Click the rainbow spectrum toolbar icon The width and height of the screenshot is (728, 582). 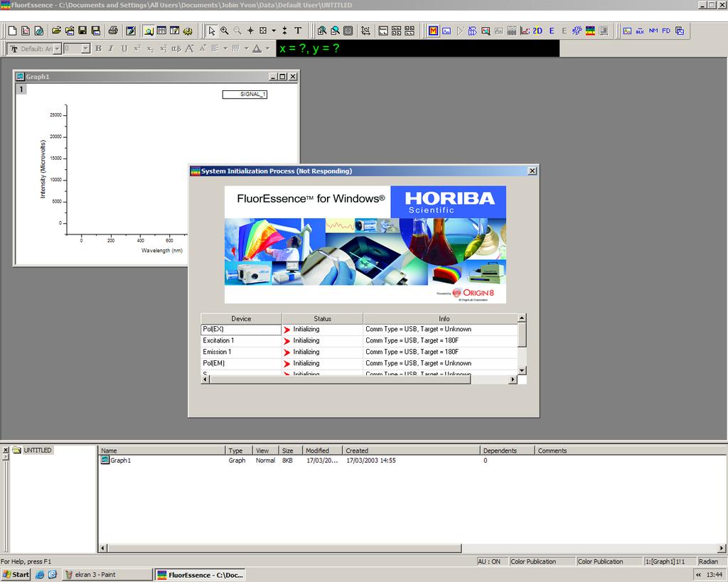590,31
